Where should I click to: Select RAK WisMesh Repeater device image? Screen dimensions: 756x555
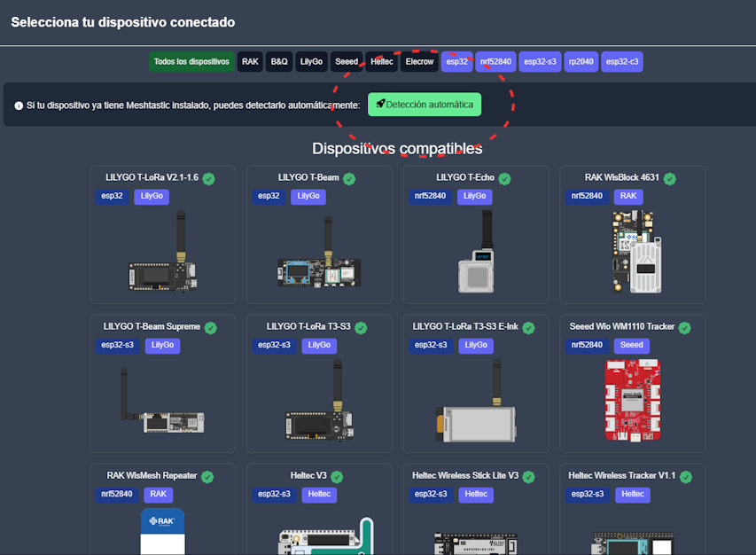pos(162,531)
